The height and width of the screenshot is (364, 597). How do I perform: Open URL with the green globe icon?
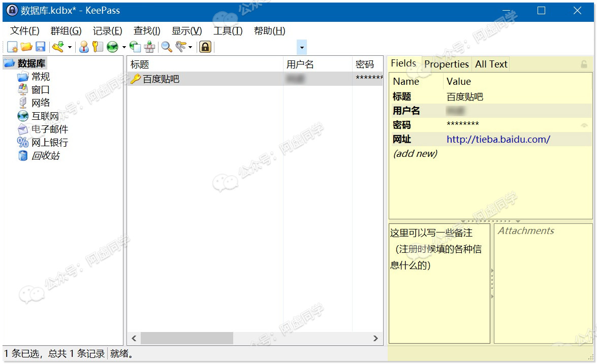coord(113,47)
